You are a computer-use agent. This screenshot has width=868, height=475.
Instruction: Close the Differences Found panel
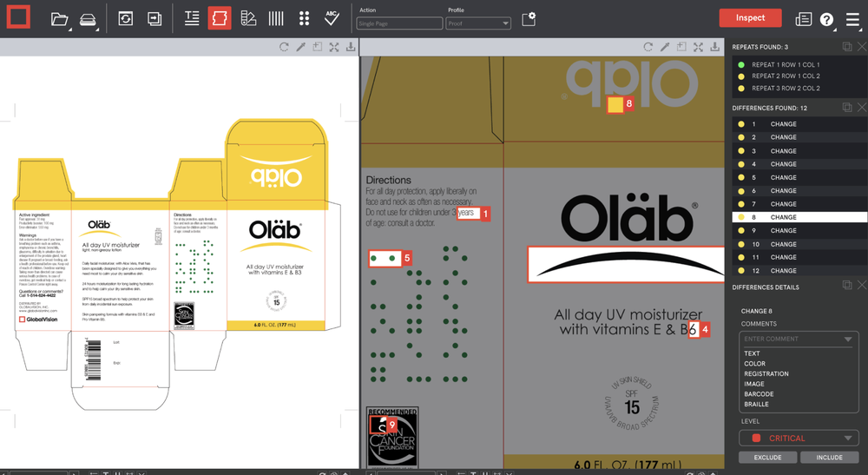(862, 108)
